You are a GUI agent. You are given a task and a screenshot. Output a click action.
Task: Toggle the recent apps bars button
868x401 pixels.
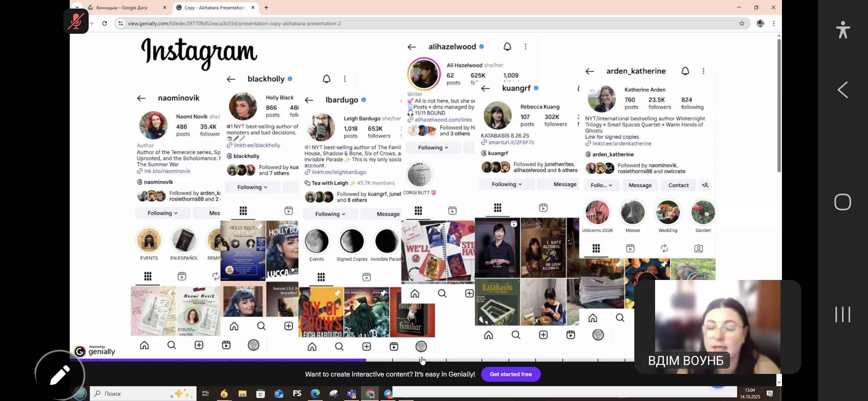[x=842, y=314]
